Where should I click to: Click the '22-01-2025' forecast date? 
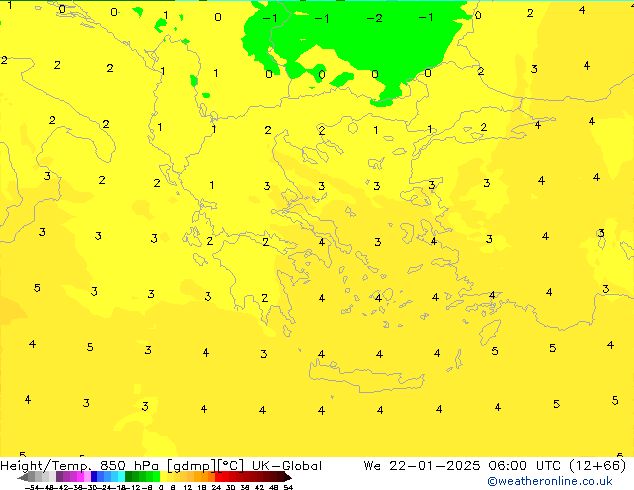pyautogui.click(x=435, y=466)
